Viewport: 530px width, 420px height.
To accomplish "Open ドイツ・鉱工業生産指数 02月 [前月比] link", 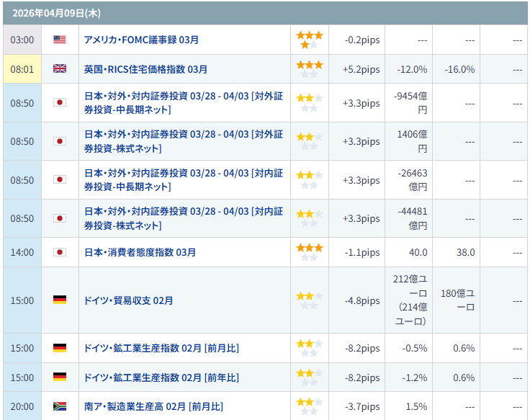I will [x=161, y=348].
